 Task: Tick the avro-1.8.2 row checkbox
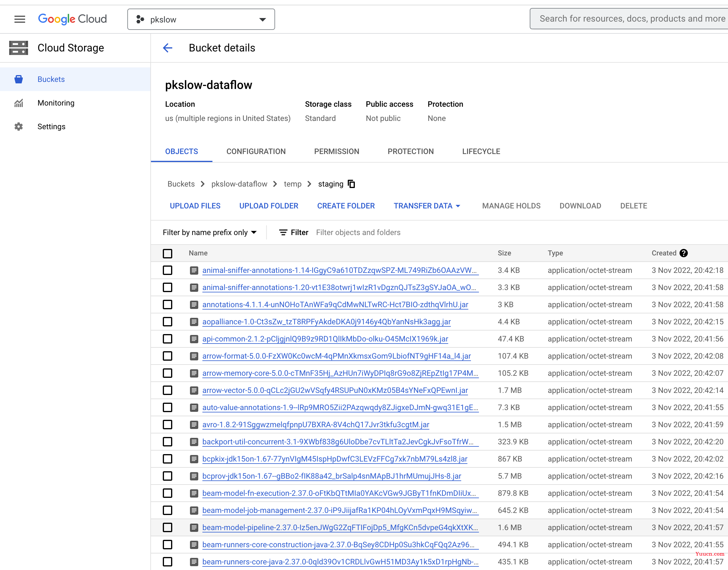click(168, 425)
